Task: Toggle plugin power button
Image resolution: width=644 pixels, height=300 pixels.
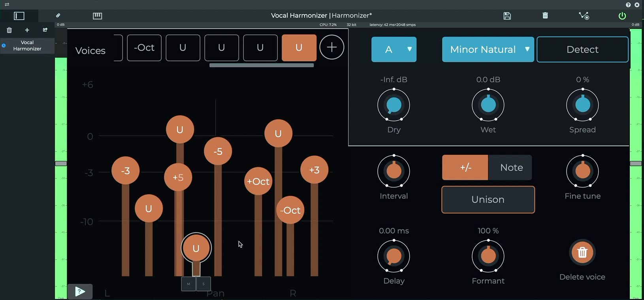Action: click(x=622, y=16)
